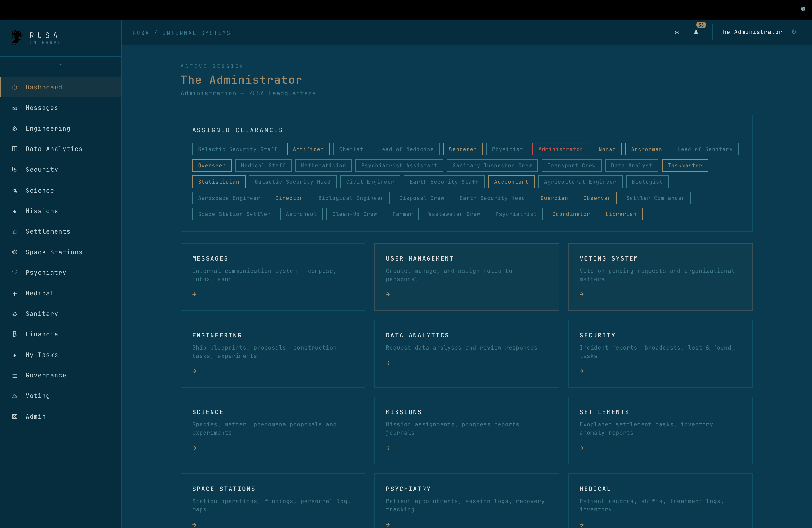Click the Accountant clearance tag
This screenshot has height=528, width=812.
point(511,182)
